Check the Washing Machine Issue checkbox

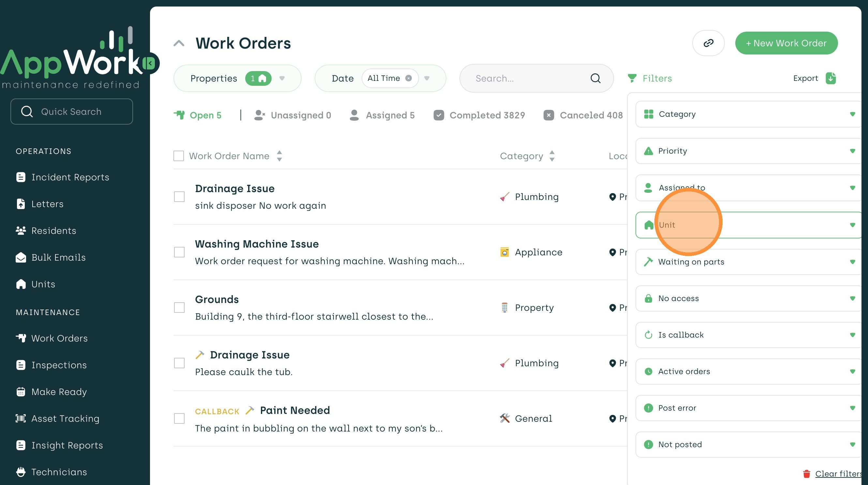tap(179, 252)
